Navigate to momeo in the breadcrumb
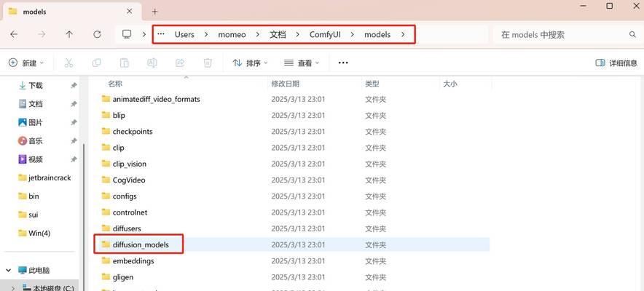The height and width of the screenshot is (291, 644). pos(232,35)
